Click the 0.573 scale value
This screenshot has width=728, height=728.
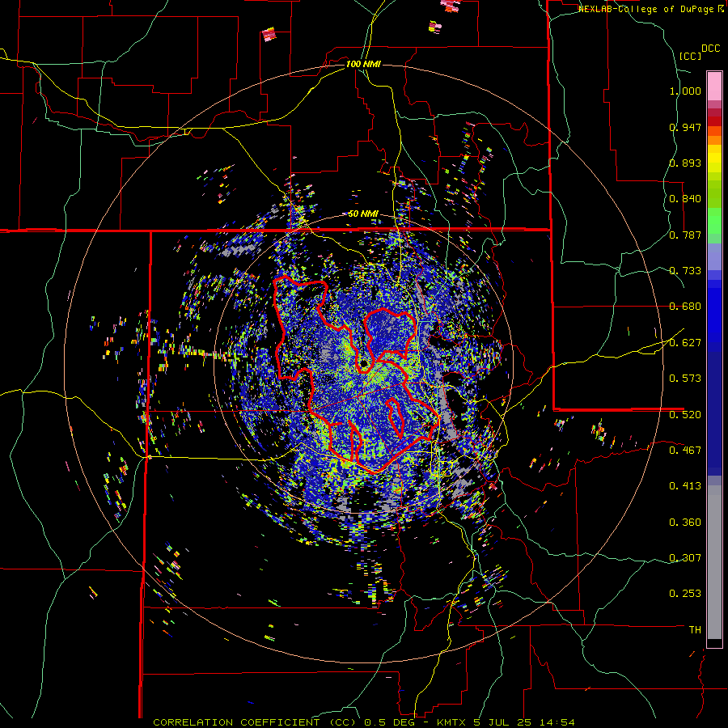coord(685,378)
